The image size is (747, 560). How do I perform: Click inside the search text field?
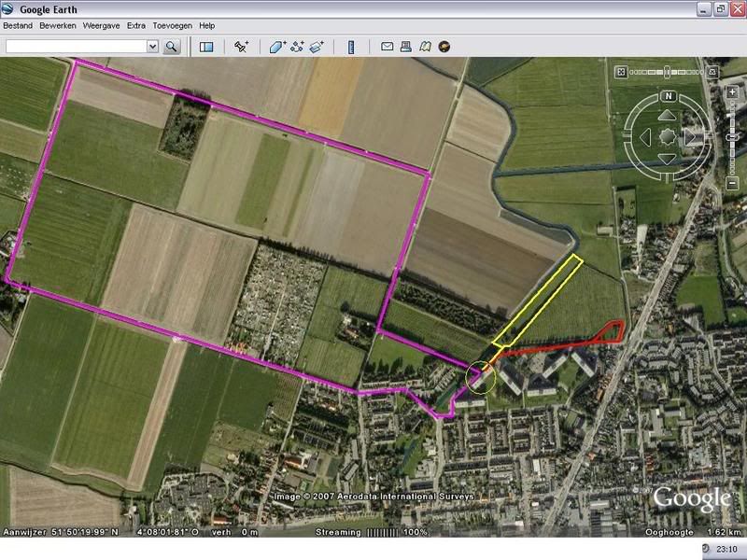click(75, 46)
